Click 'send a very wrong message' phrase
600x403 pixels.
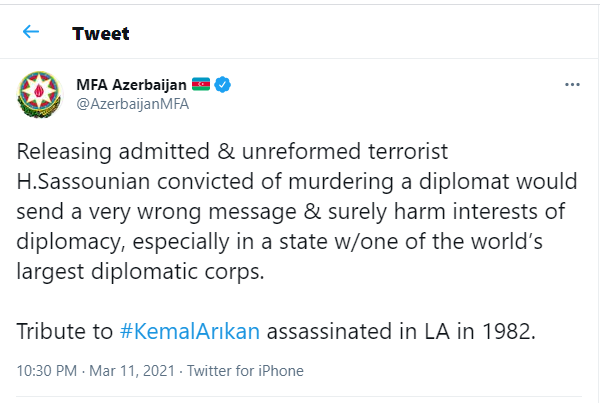click(x=157, y=212)
